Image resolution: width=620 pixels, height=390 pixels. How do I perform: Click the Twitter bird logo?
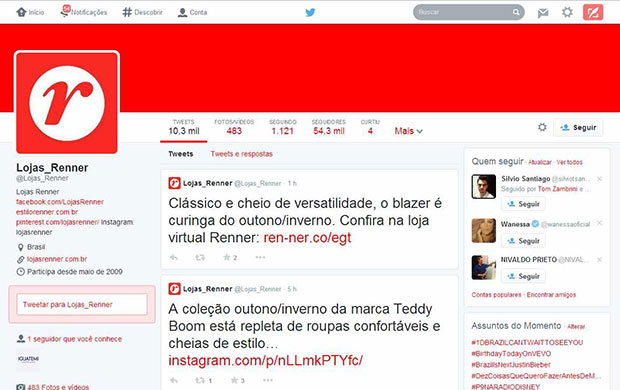pyautogui.click(x=310, y=12)
